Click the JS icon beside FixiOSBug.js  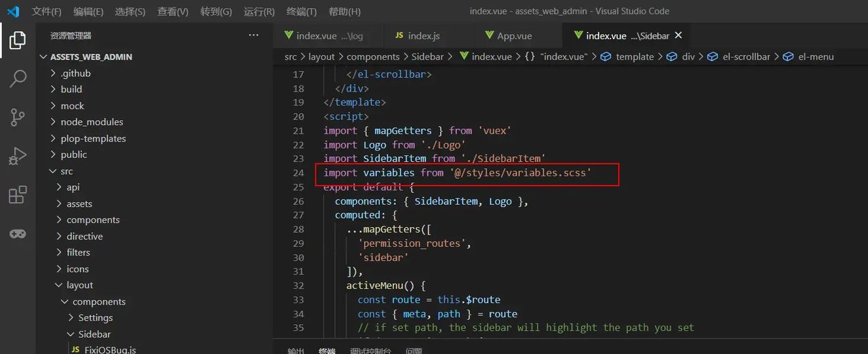(x=75, y=350)
